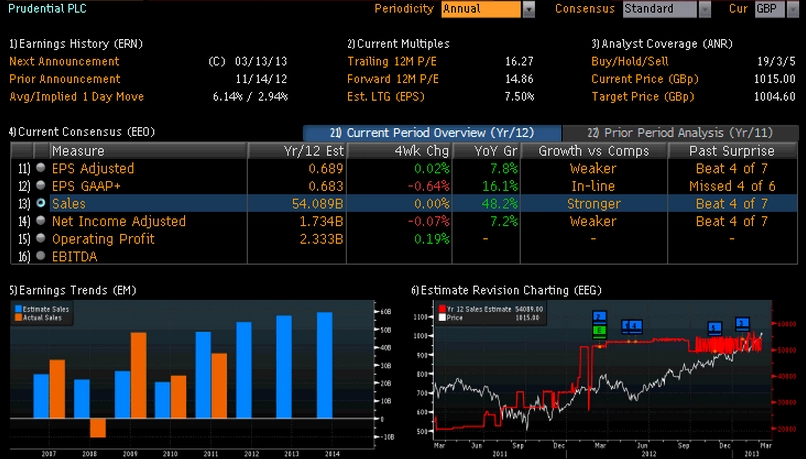Screen dimensions: 806x459
Task: Select the Sales row radio button
Action: pyautogui.click(x=41, y=204)
